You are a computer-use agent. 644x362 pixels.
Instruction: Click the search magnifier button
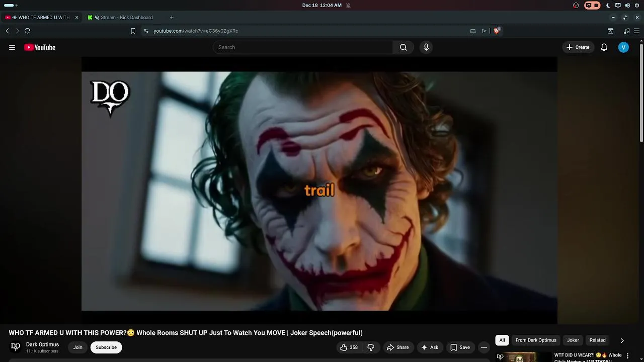tap(403, 47)
